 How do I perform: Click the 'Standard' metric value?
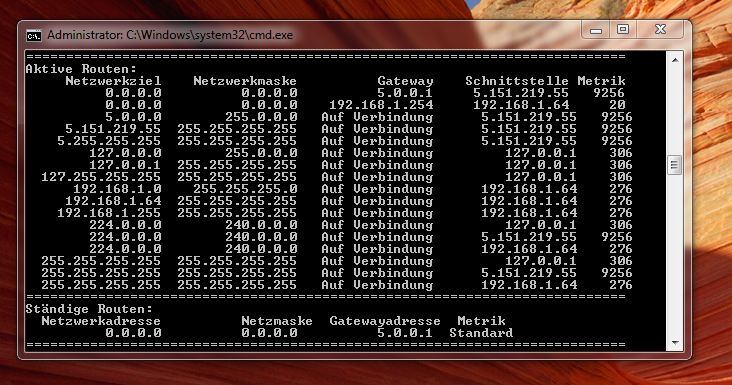pos(481,333)
